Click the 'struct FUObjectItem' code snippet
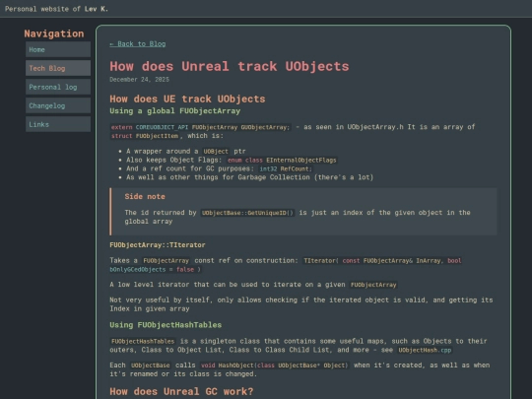This screenshot has height=399, width=532. tap(145, 136)
